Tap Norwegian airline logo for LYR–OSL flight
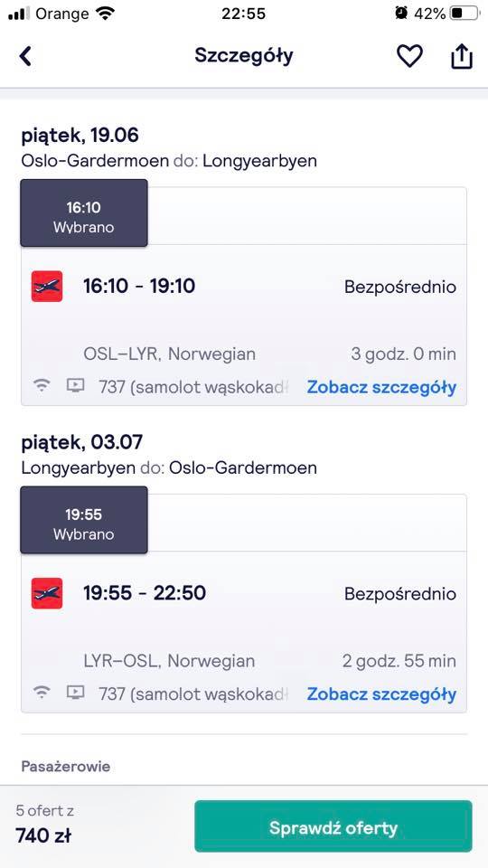The image size is (488, 868). coord(47,593)
